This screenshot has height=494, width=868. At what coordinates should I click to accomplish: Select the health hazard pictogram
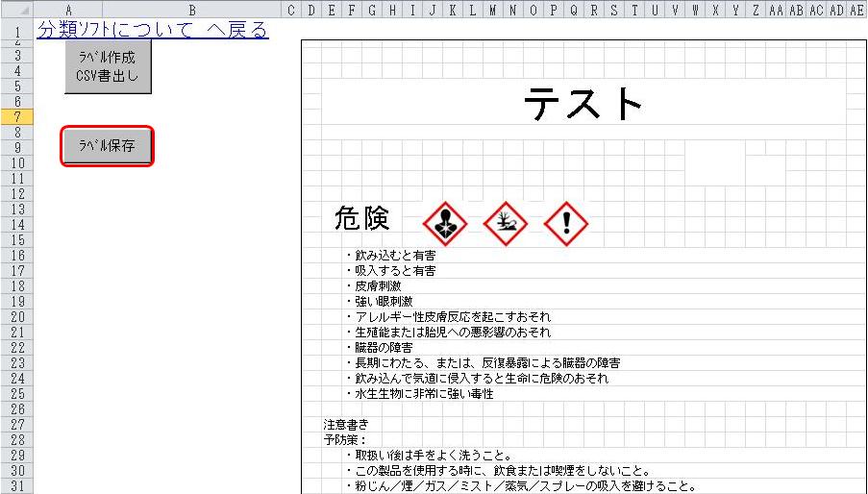(445, 224)
